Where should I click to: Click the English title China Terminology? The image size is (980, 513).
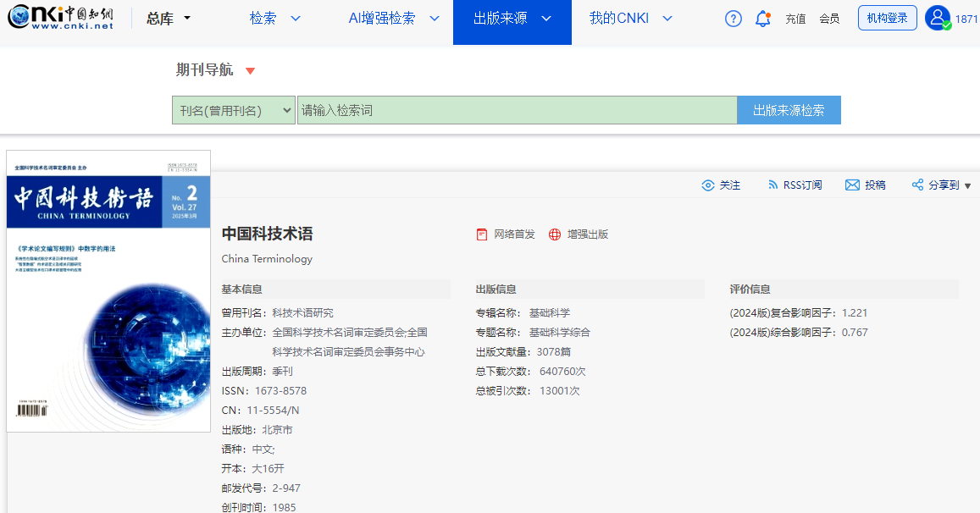(x=267, y=259)
